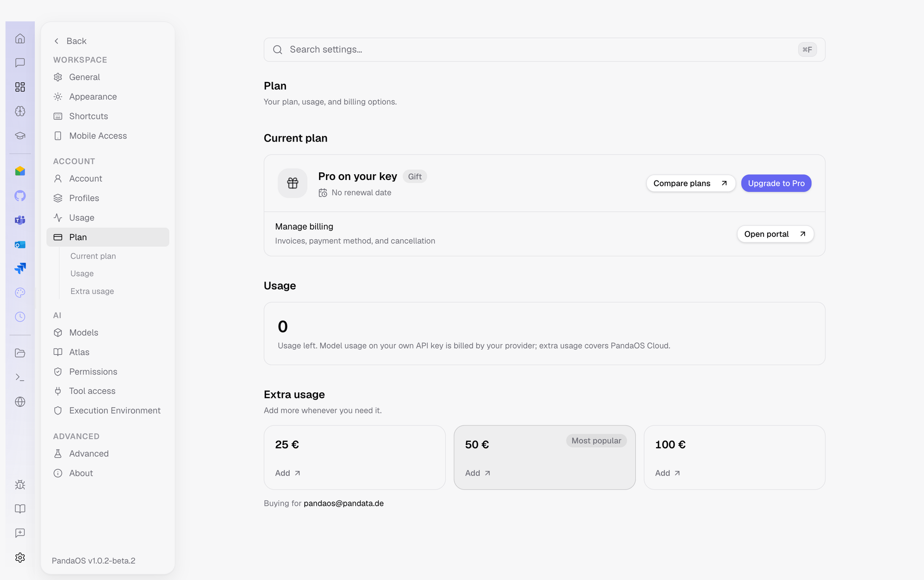Open the apps grid icon in rail
Image resolution: width=924 pixels, height=580 pixels.
[20, 87]
